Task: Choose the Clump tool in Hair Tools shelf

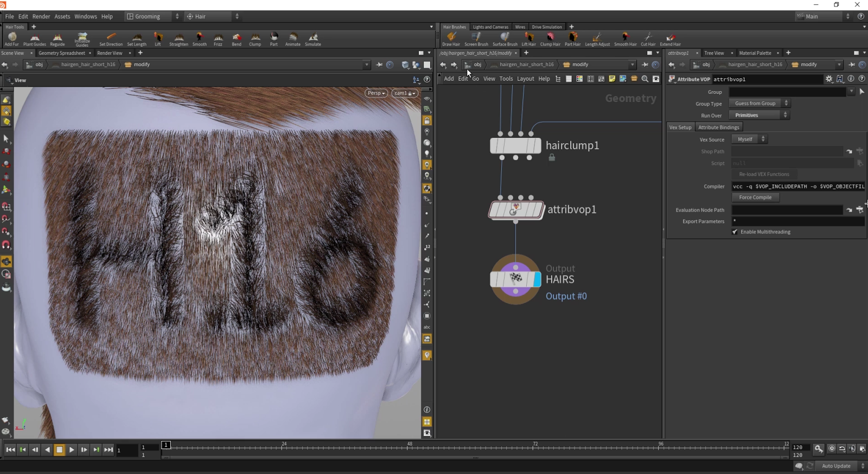Action: pyautogui.click(x=255, y=39)
